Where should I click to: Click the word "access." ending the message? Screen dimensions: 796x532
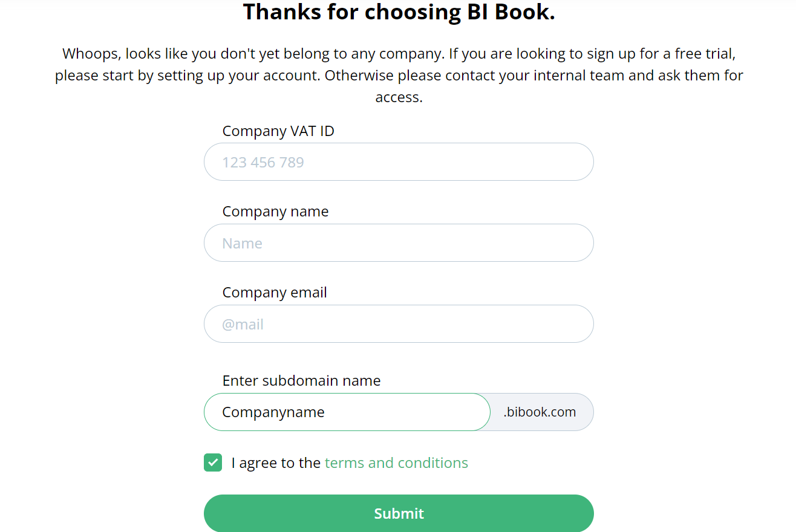click(399, 97)
